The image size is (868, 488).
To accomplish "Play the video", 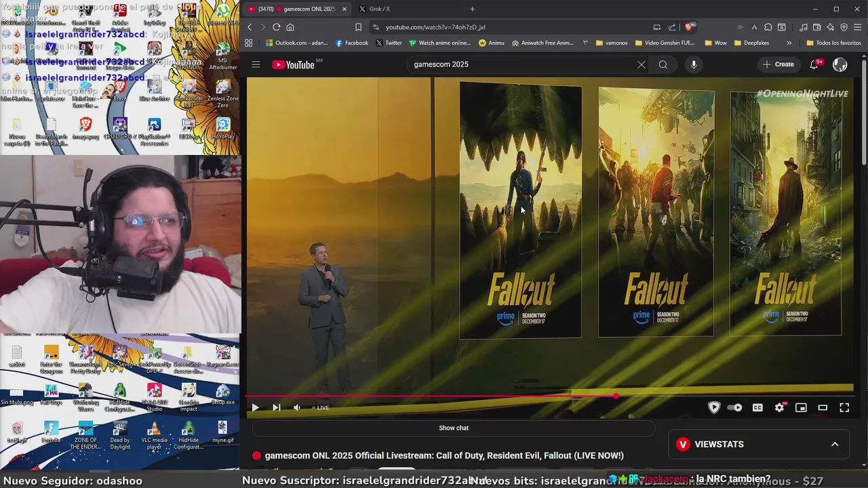I will 255,407.
